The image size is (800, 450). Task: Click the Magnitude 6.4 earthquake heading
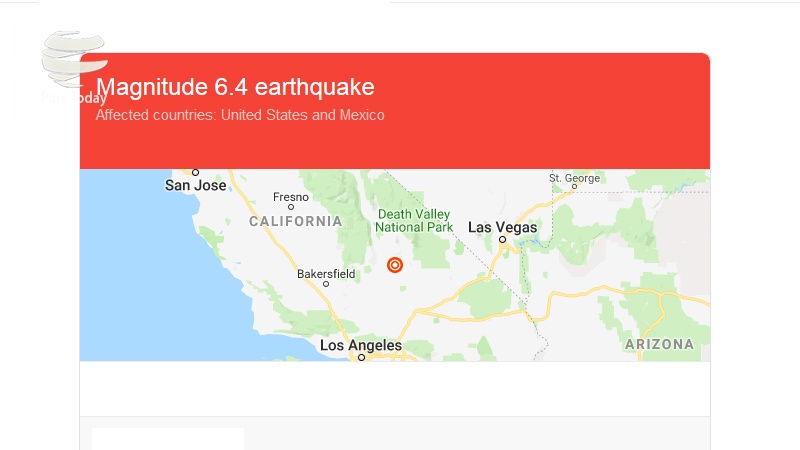(x=235, y=87)
